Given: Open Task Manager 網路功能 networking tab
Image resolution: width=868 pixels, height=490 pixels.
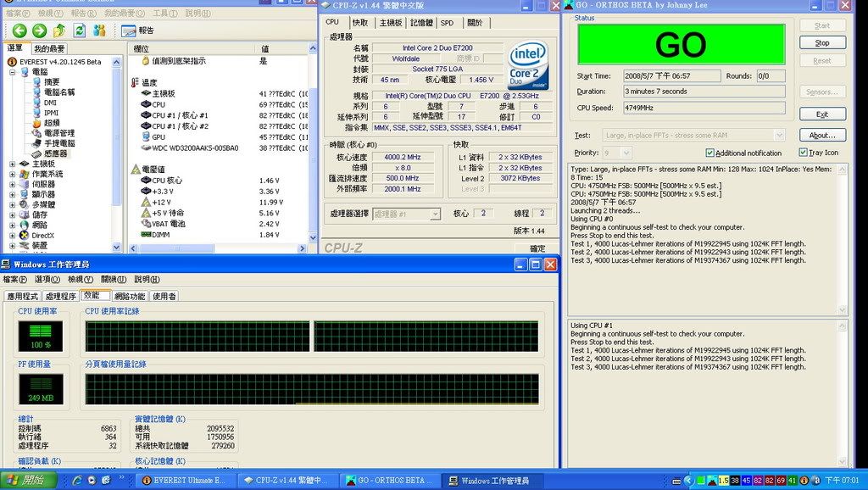Looking at the screenshot, I should pos(130,296).
